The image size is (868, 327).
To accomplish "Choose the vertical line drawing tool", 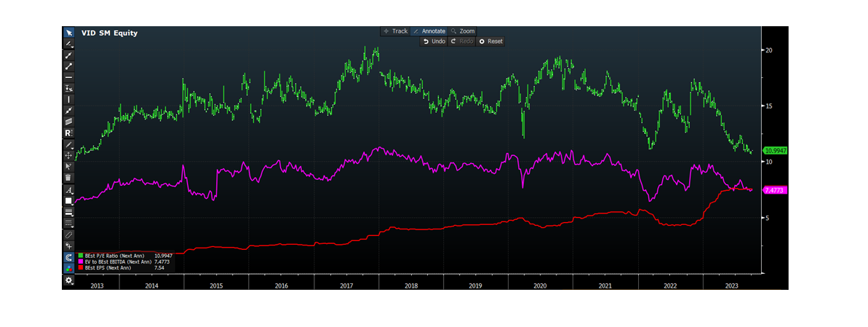I will [x=69, y=98].
